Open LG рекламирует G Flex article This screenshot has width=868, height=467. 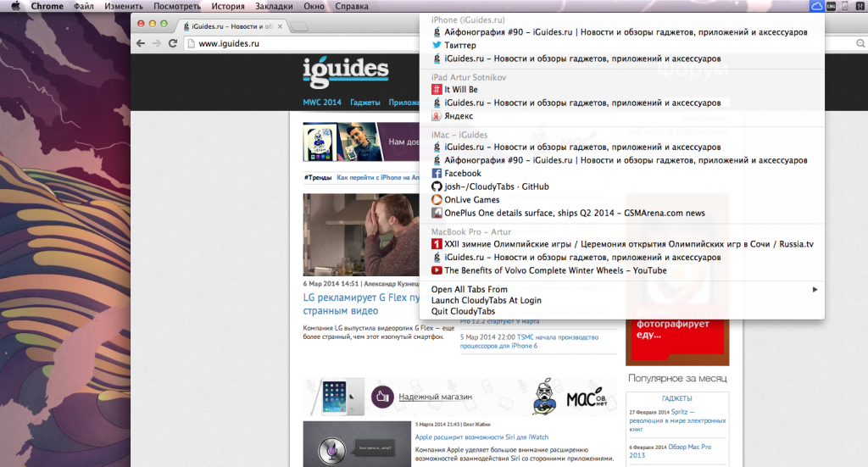pyautogui.click(x=361, y=303)
